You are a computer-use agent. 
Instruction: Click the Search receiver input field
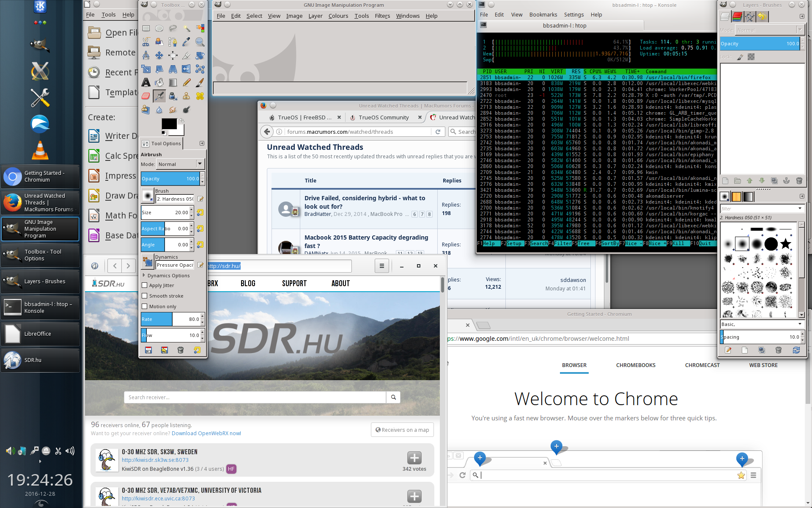[255, 397]
